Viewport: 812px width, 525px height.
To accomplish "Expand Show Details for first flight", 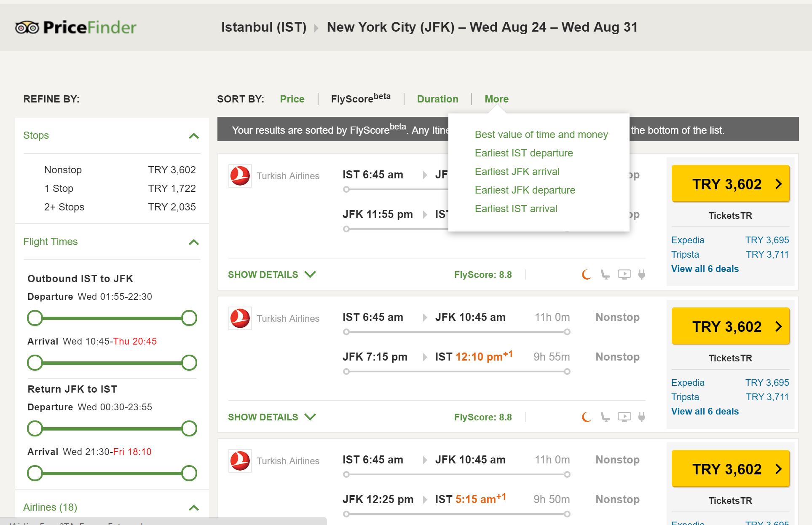I will coord(272,275).
